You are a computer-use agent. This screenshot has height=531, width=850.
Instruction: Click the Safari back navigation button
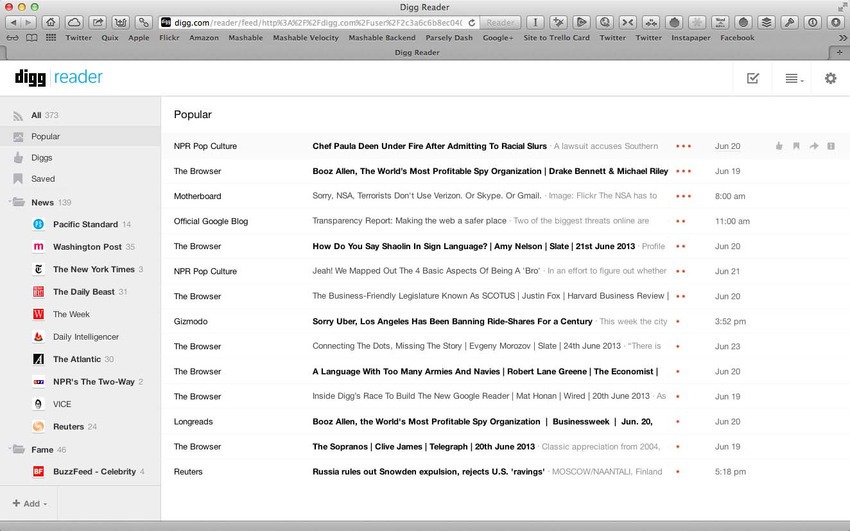[13, 21]
